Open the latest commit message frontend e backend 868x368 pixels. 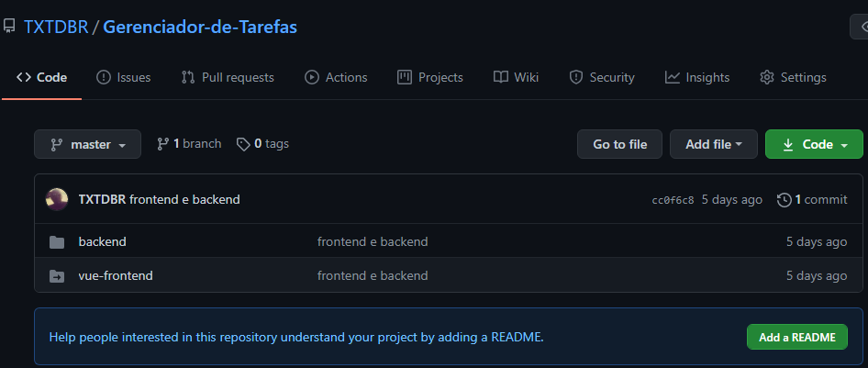pyautogui.click(x=184, y=199)
